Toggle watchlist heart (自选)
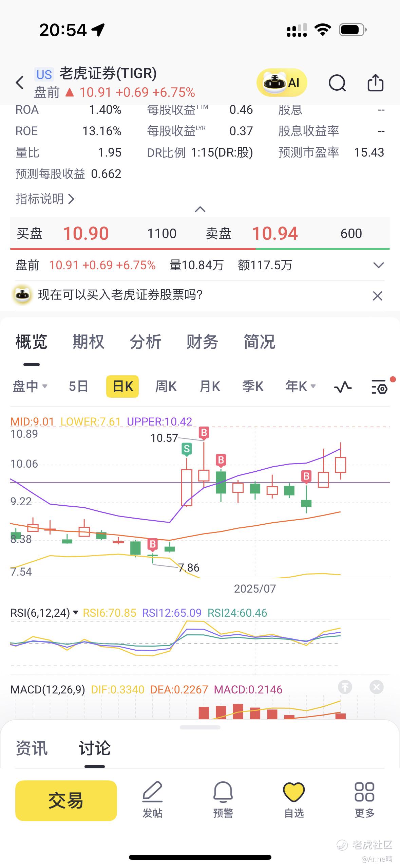The width and height of the screenshot is (400, 868). [294, 800]
